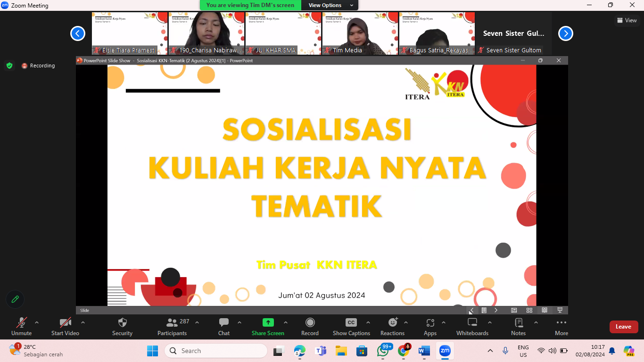Open the Chat panel

click(224, 323)
